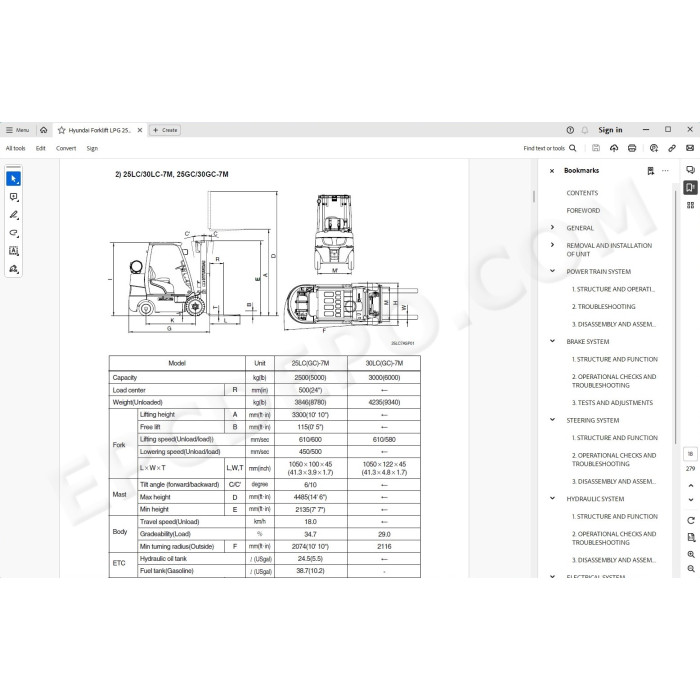Open BRAKE SYSTEM bookmark label
Viewport: 700px width, 700px height.
click(x=588, y=342)
